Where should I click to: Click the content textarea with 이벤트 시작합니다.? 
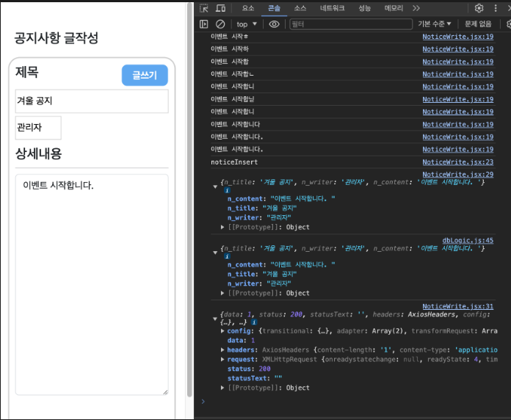coord(92,285)
